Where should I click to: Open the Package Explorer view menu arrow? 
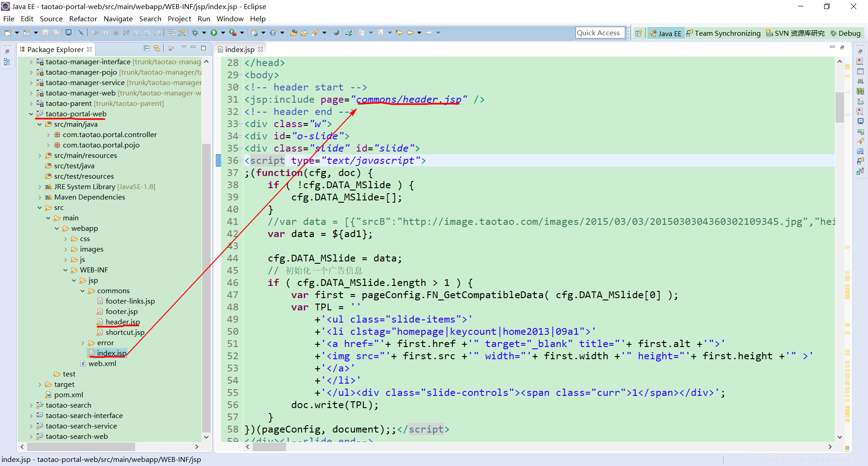click(x=184, y=48)
